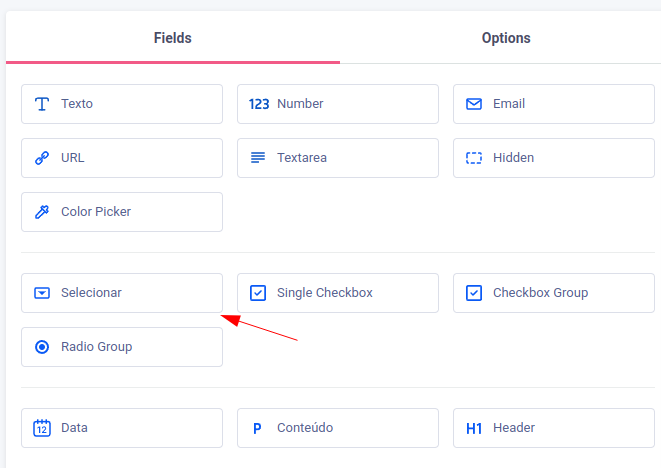Click the Data calendar icon
This screenshot has width=661, height=468.
point(42,428)
